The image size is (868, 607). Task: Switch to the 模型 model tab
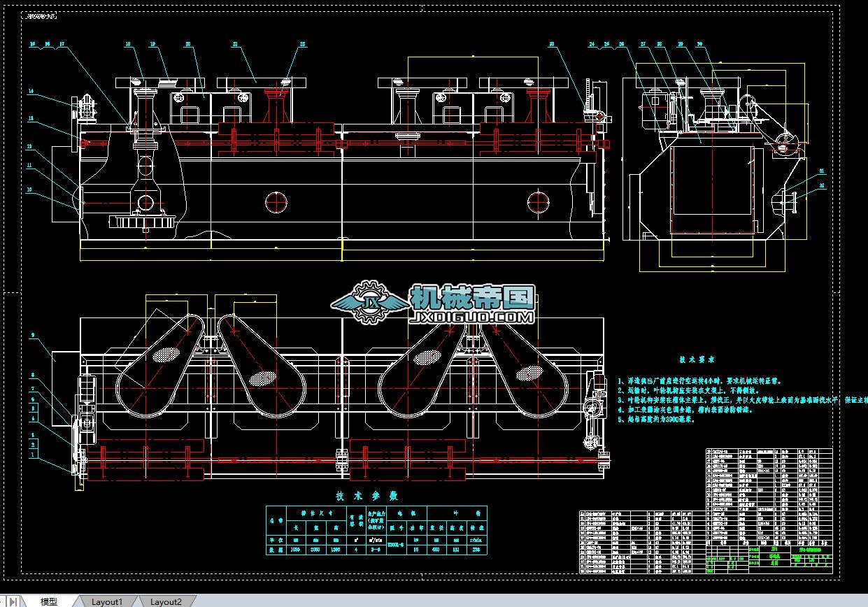point(49,601)
